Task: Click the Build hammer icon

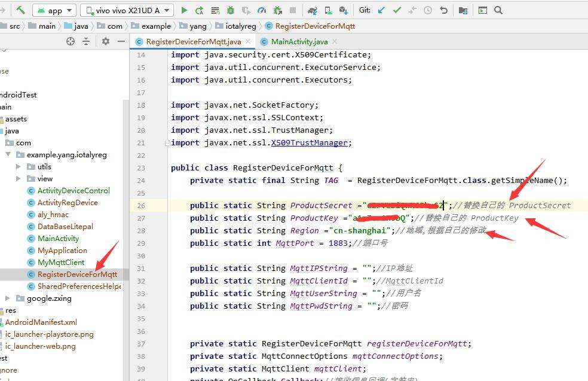Action: point(21,10)
